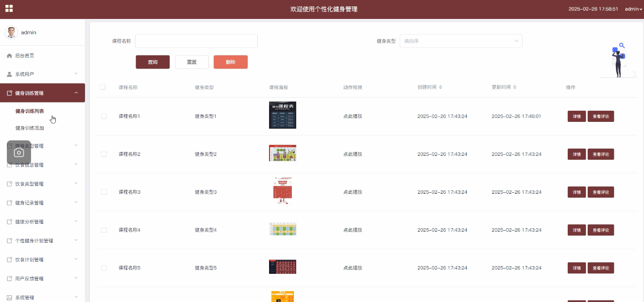Image resolution: width=644 pixels, height=302 pixels.
Task: Click 查看评论 for 课程名称4
Action: [x=601, y=230]
